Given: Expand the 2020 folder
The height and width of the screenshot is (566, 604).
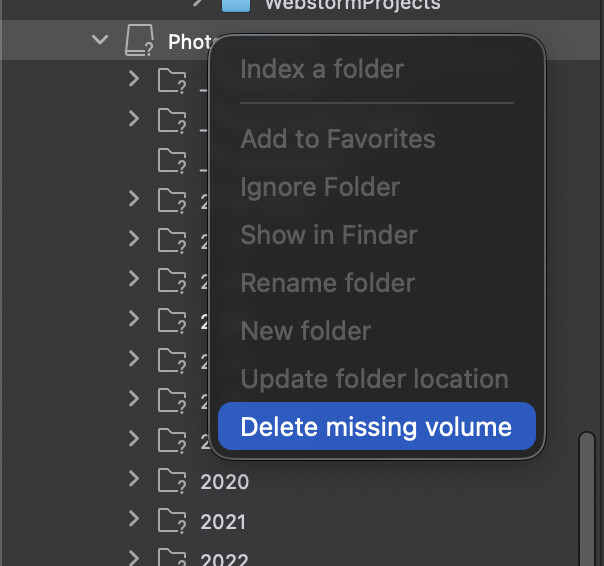Looking at the screenshot, I should 134,479.
